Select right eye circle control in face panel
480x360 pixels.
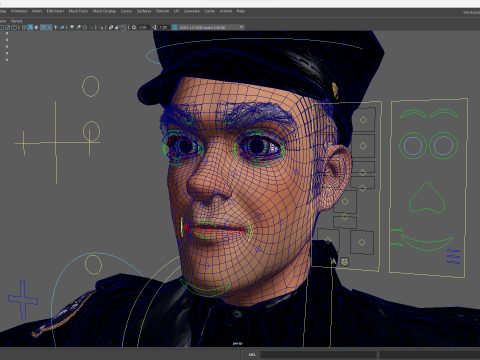443,145
